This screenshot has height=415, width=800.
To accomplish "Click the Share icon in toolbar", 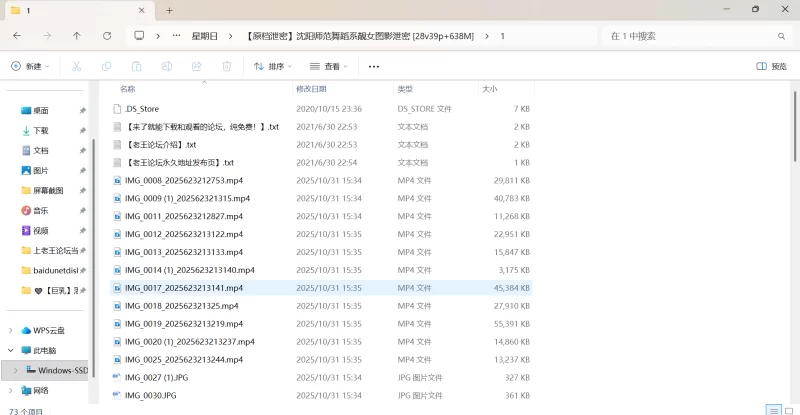I will coord(197,66).
